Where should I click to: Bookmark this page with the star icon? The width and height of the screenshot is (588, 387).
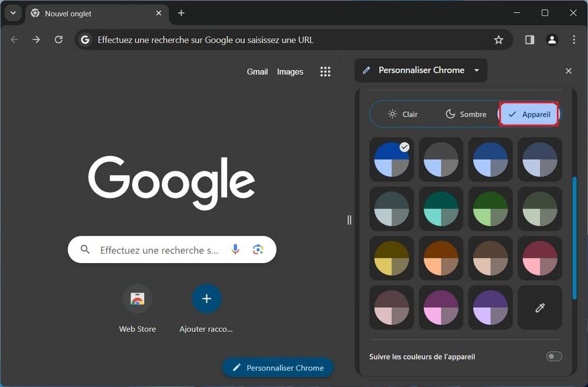click(x=499, y=40)
